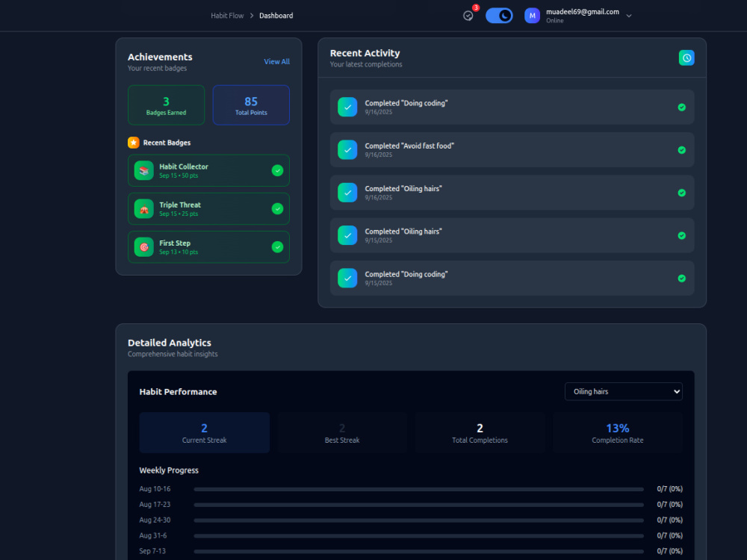747x560 pixels.
Task: Click check icon beside 9/16 Oiling hairs
Action: [x=347, y=193]
